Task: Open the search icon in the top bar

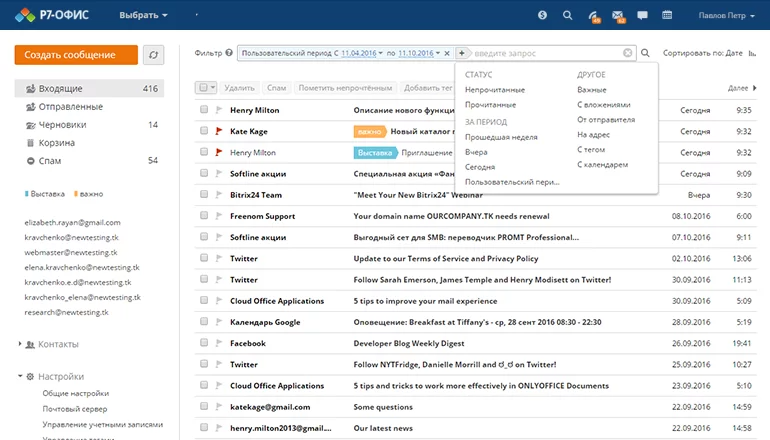Action: [x=567, y=15]
